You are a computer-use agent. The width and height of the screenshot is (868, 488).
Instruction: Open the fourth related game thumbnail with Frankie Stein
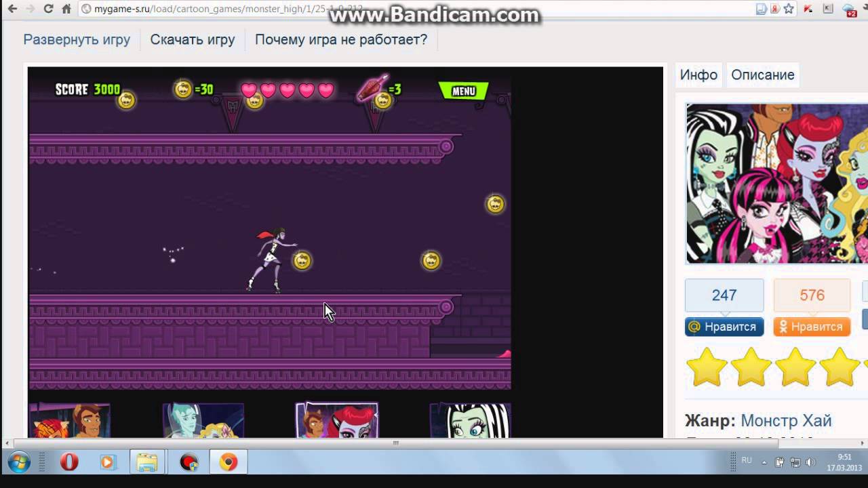click(x=471, y=420)
